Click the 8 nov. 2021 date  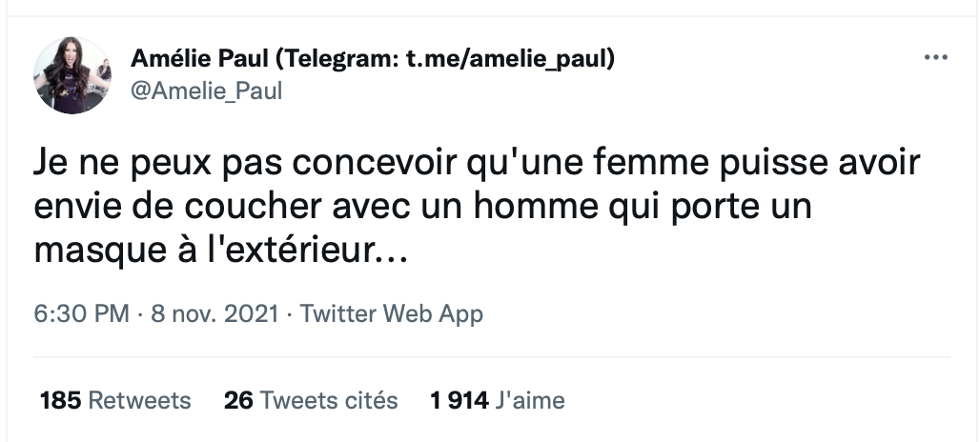point(215,313)
